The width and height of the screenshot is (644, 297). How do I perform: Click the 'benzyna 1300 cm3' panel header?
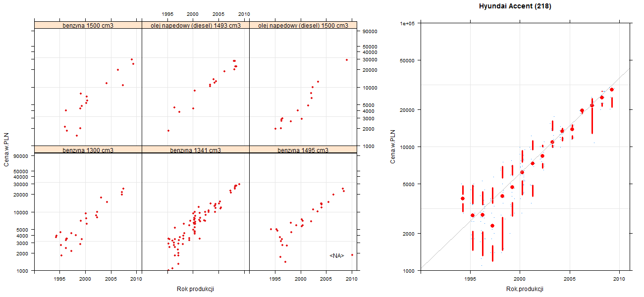click(x=88, y=150)
